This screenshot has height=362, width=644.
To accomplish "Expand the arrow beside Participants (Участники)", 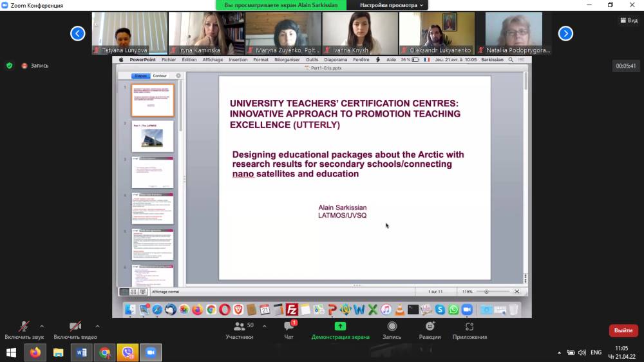I will (264, 326).
